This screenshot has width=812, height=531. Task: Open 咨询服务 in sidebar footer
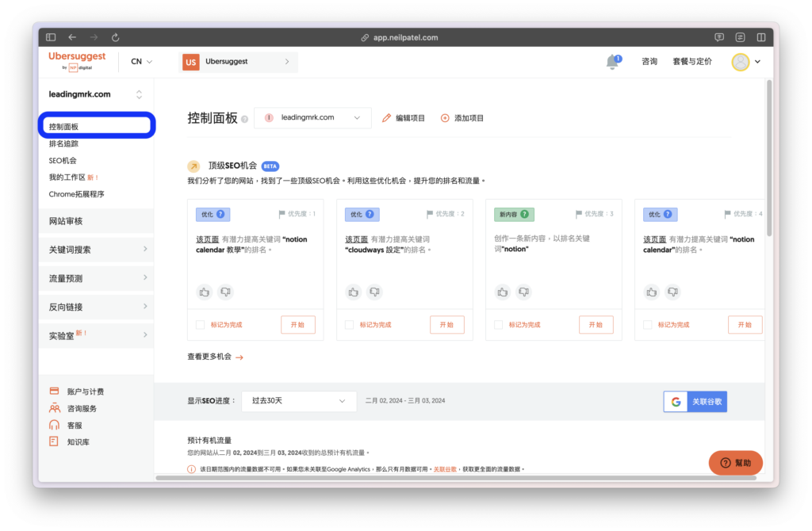[x=82, y=408]
